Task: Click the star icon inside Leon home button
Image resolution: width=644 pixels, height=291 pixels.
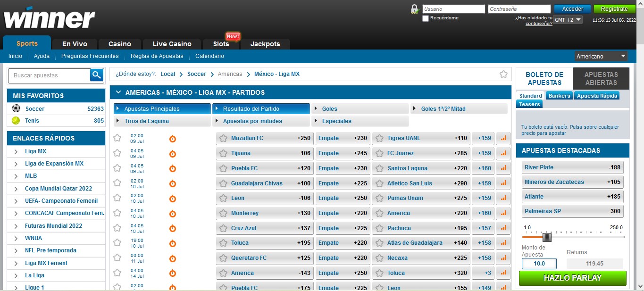Action: pos(223,199)
